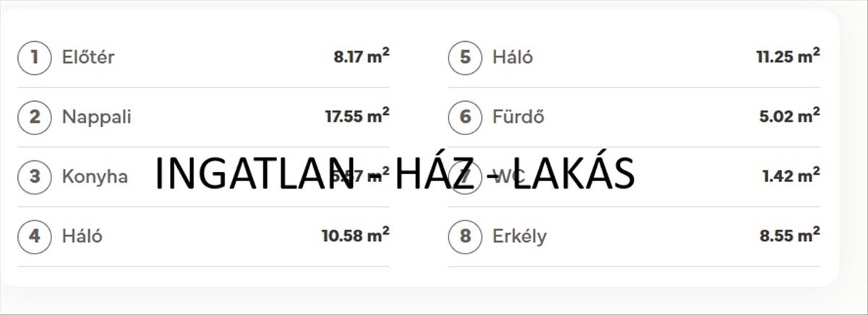Click the number 3 circle beside Konyha

[35, 176]
